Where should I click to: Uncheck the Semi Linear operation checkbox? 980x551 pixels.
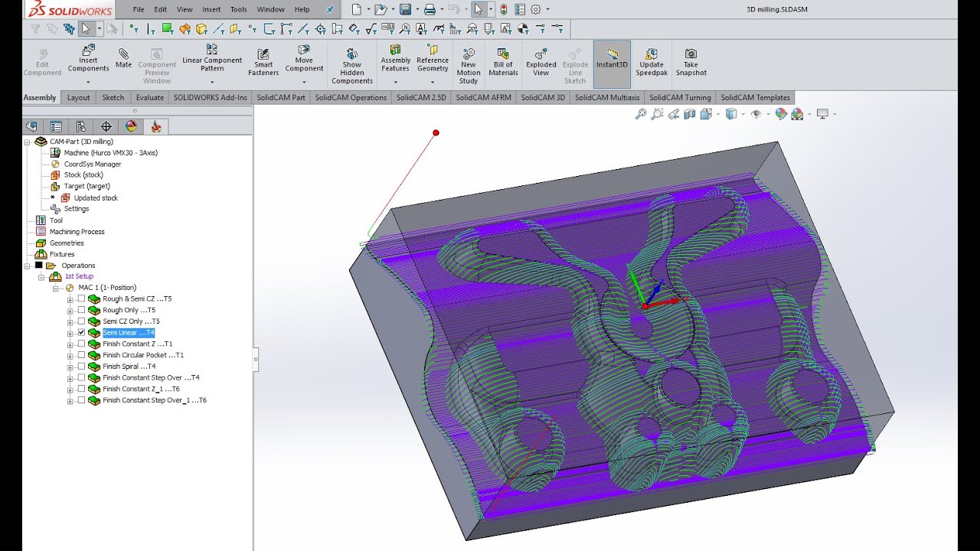[x=81, y=333]
